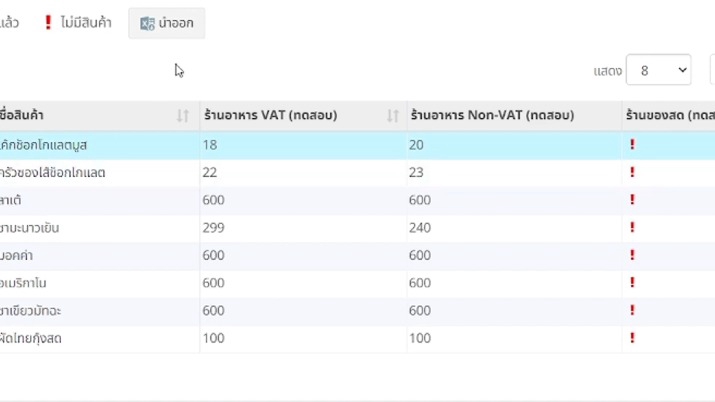The image size is (715, 402).
Task: Open the แสดง rows-per-page dropdown showing 8
Action: [658, 70]
